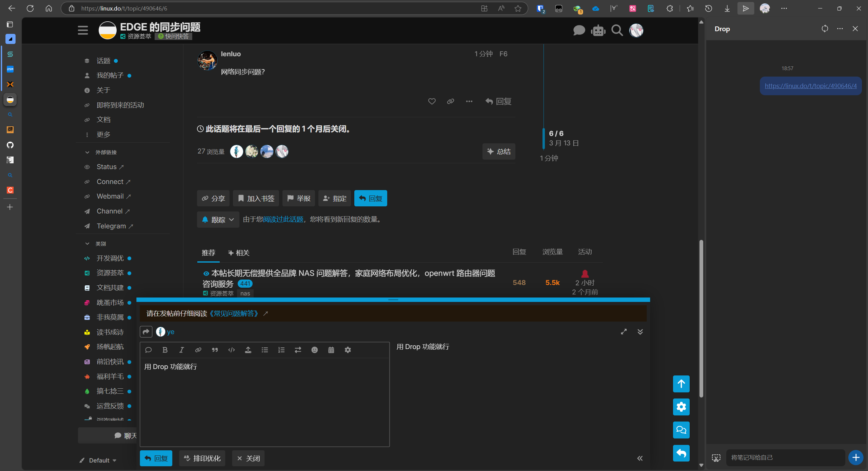Viewport: 868px width, 471px height.
Task: Focus the 将笔记写给自己 input field
Action: 785,458
